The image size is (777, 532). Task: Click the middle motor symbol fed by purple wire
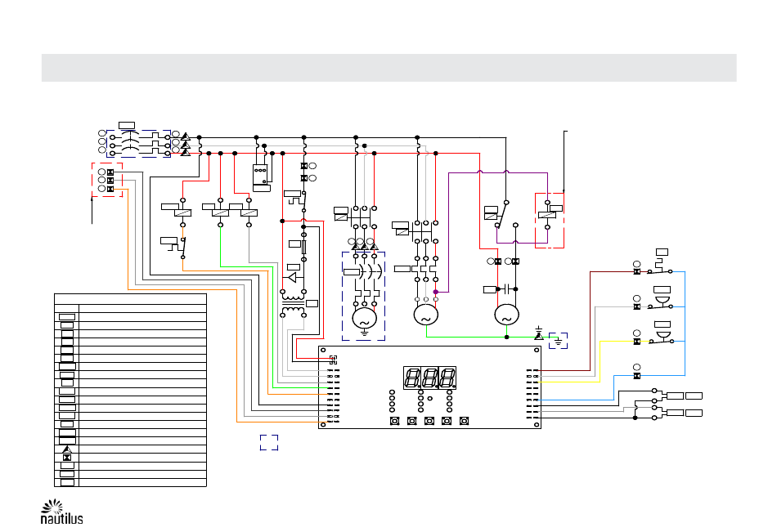pyautogui.click(x=425, y=315)
